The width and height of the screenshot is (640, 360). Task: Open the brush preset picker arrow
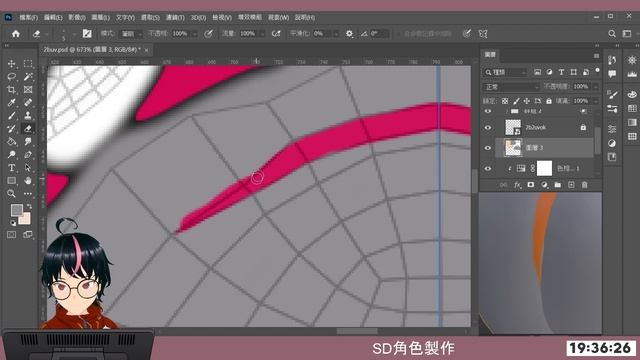(x=73, y=34)
